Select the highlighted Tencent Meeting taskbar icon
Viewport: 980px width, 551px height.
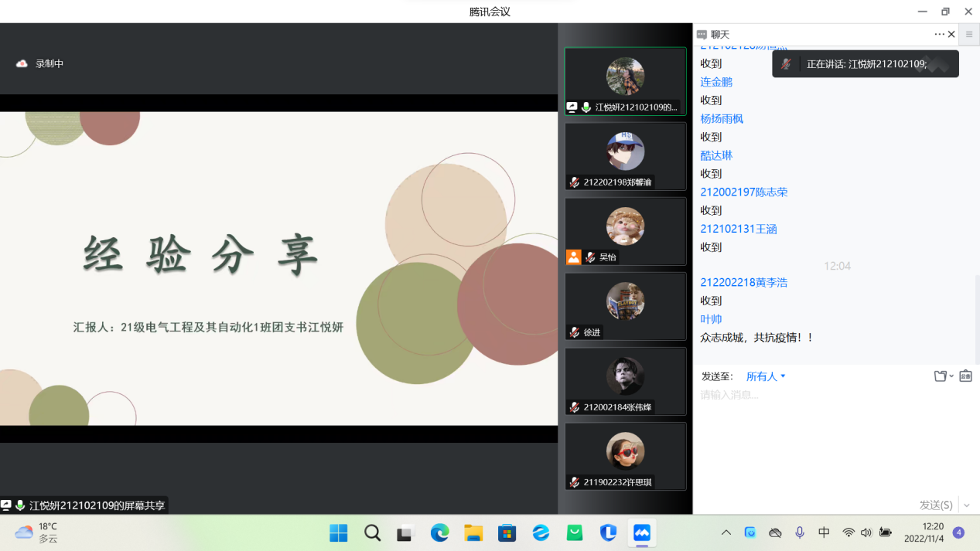[642, 532]
